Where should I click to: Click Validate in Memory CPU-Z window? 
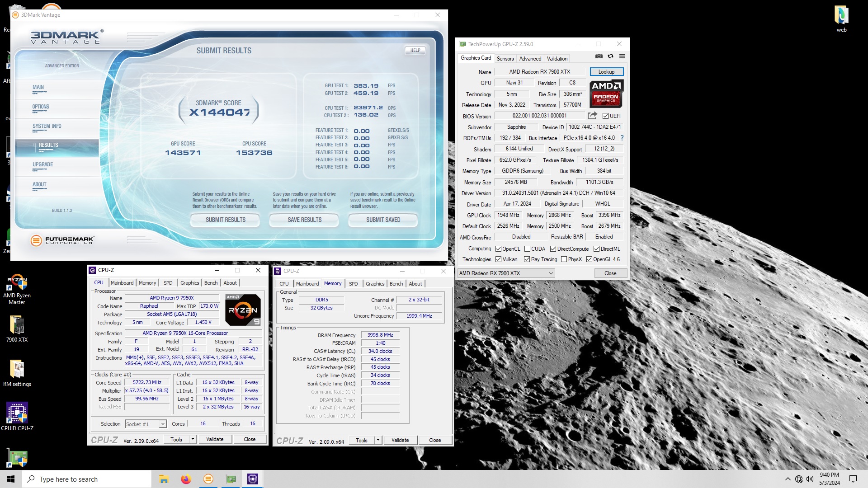(x=400, y=440)
